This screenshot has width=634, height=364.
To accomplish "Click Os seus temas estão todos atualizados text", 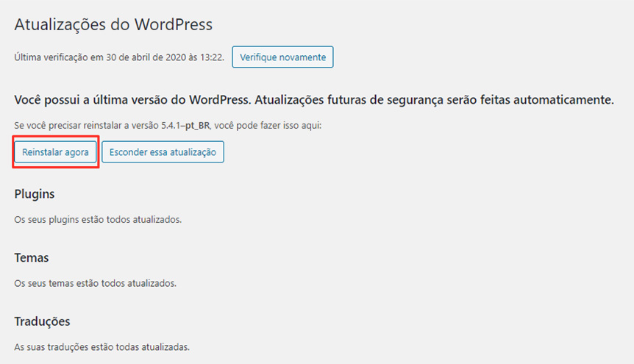I will 96,283.
